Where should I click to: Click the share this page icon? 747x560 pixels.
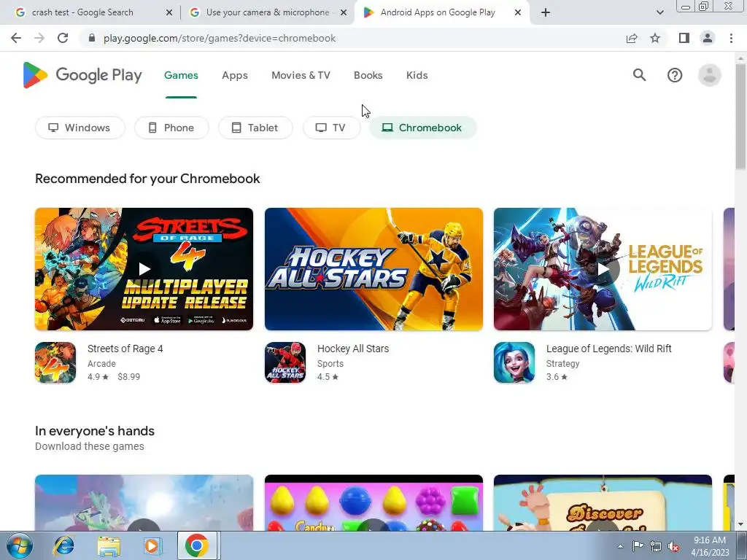(632, 38)
